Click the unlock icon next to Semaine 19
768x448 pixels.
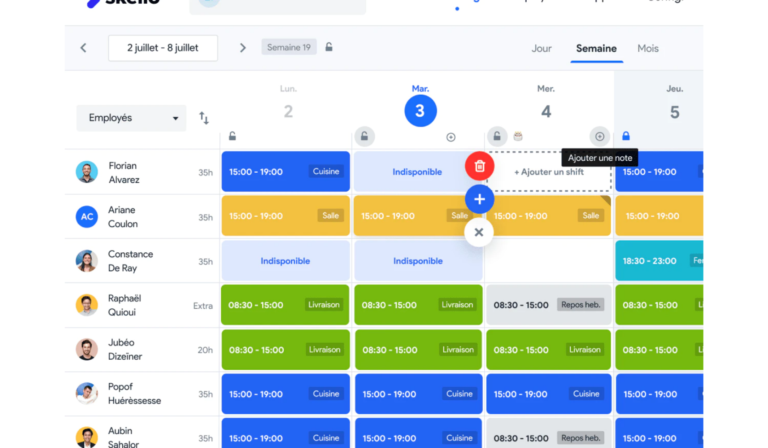(329, 47)
